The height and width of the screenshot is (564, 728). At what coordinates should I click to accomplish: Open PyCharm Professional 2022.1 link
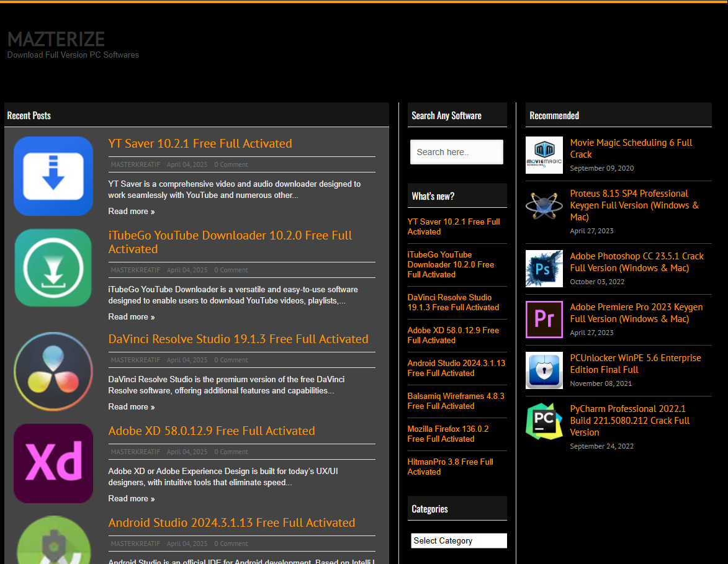coord(629,421)
